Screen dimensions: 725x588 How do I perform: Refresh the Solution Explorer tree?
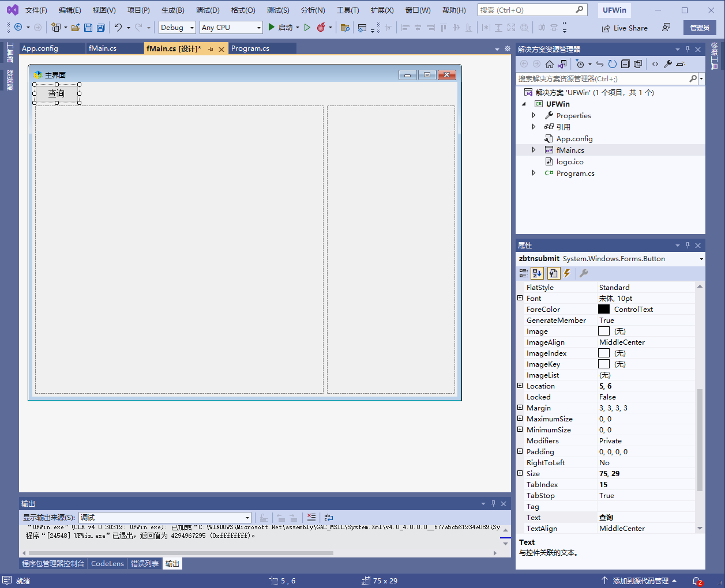tap(613, 64)
